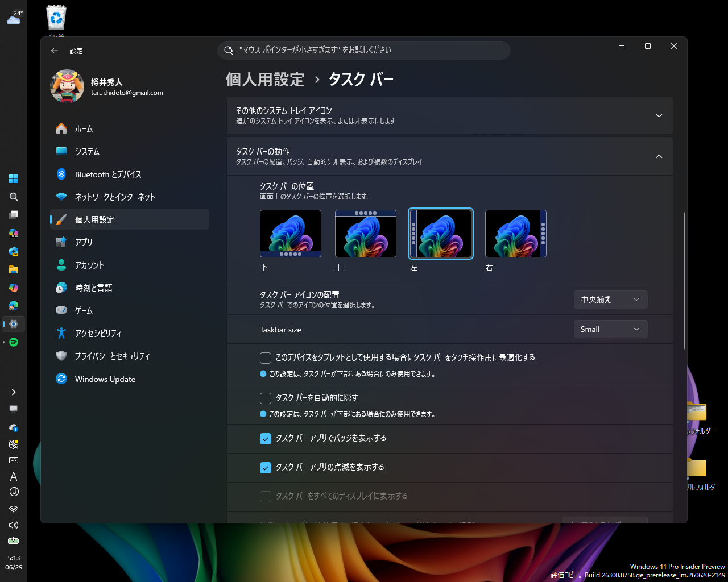Go back with the Settings back arrow

(x=55, y=51)
